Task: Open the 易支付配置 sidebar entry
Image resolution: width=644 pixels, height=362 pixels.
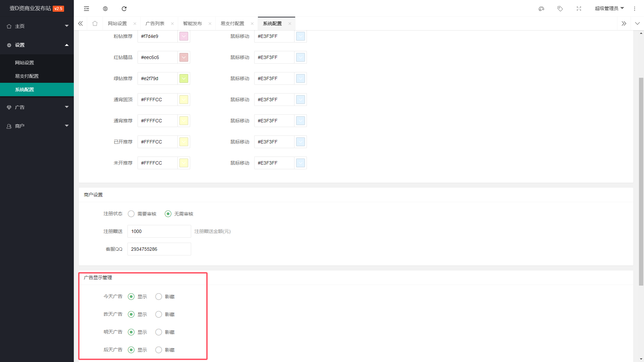Action: [27, 76]
